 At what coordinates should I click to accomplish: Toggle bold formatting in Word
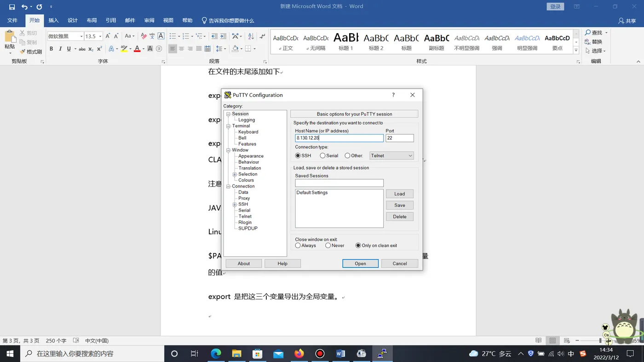pos(51,49)
